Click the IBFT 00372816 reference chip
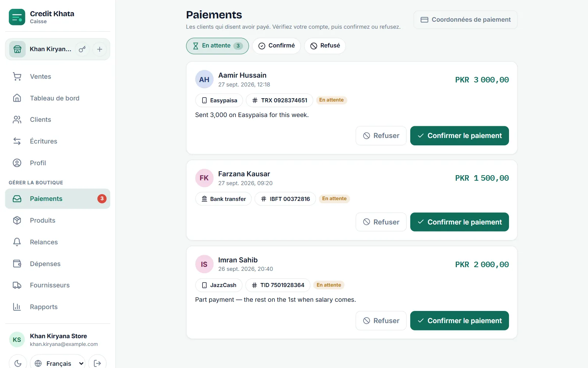Viewport: 588px width, 368px height. (x=285, y=199)
